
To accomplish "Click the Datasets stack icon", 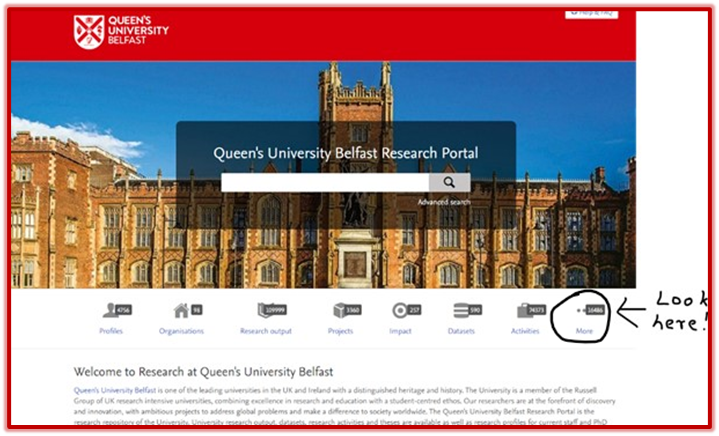I will (461, 310).
